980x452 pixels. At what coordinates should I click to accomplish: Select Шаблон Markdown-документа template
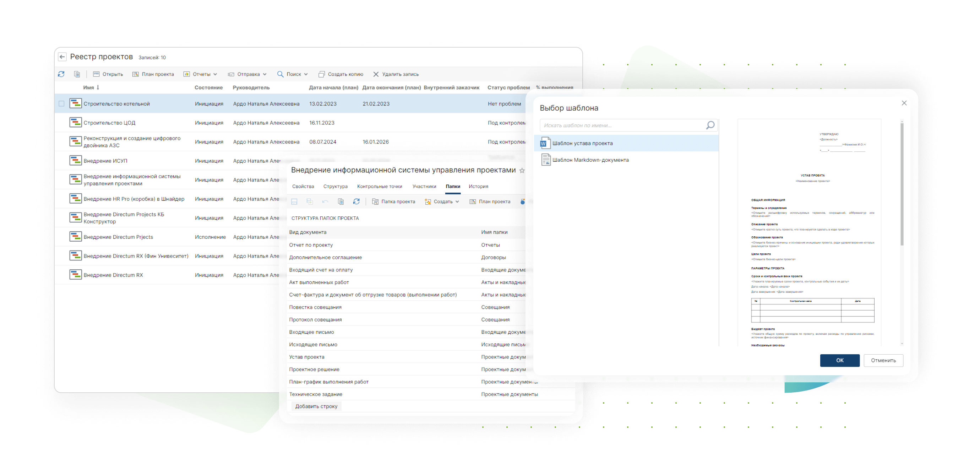click(590, 160)
